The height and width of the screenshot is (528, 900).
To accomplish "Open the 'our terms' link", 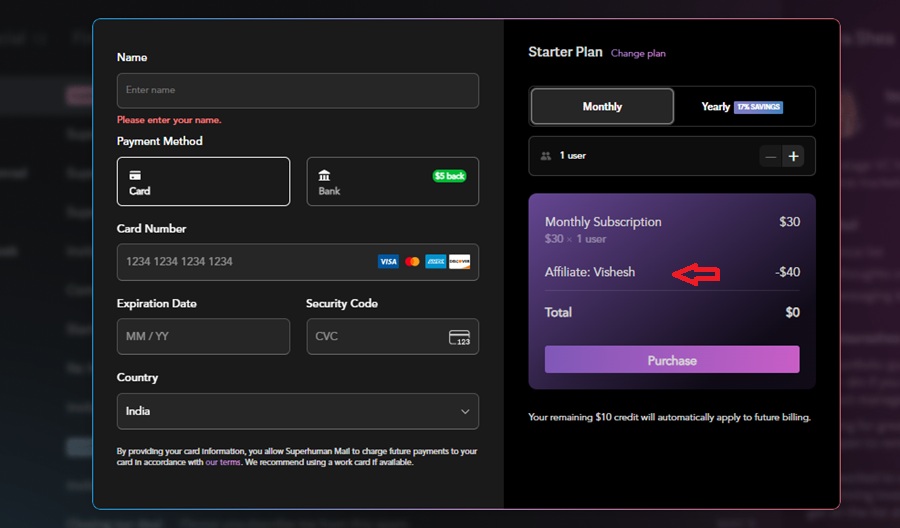I will coord(223,462).
